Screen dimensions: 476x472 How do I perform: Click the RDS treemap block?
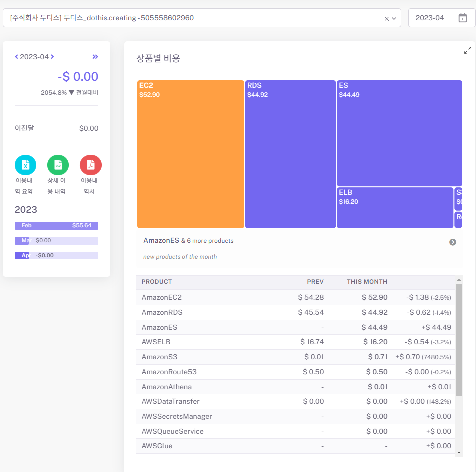tap(291, 154)
